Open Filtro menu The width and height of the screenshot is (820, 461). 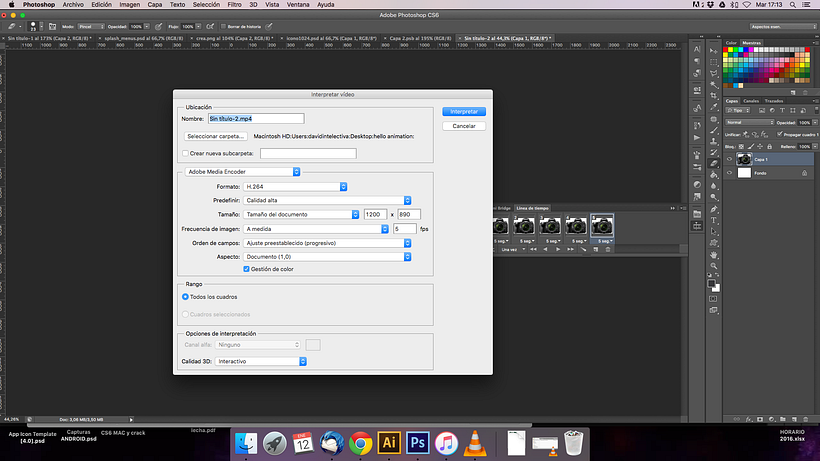tap(234, 4)
